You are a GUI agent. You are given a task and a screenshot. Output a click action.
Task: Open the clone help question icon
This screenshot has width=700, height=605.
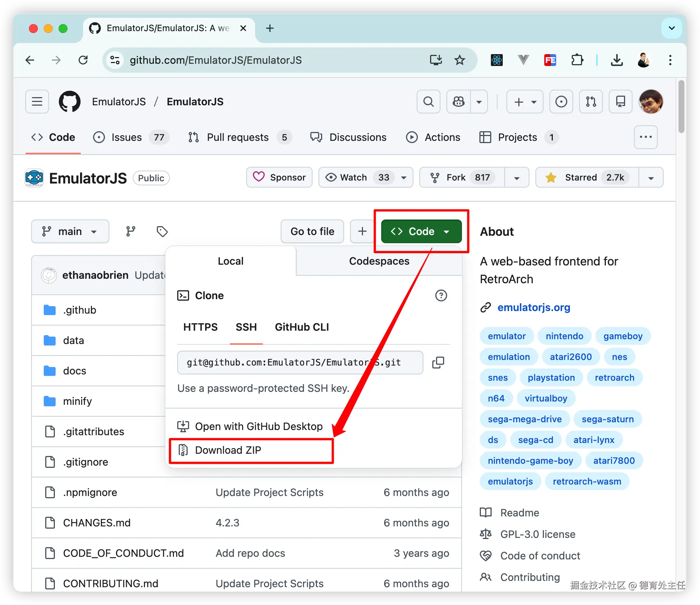coord(441,295)
